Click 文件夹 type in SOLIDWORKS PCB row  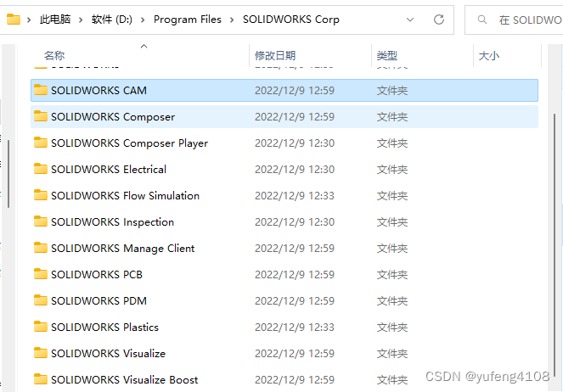(x=392, y=275)
